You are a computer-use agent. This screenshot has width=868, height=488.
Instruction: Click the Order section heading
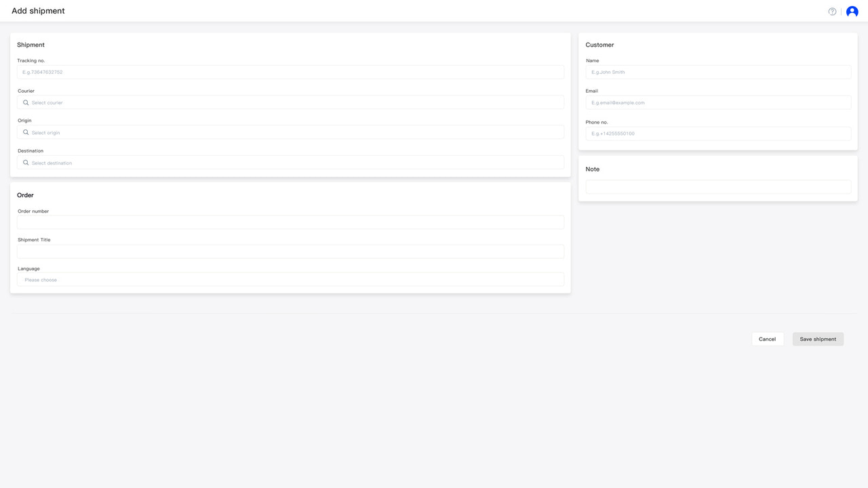point(25,195)
